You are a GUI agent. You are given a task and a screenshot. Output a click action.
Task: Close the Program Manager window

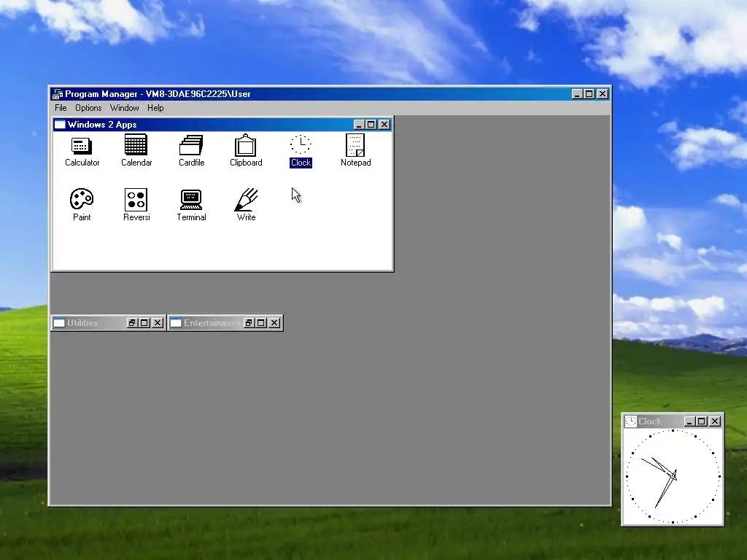pyautogui.click(x=603, y=94)
